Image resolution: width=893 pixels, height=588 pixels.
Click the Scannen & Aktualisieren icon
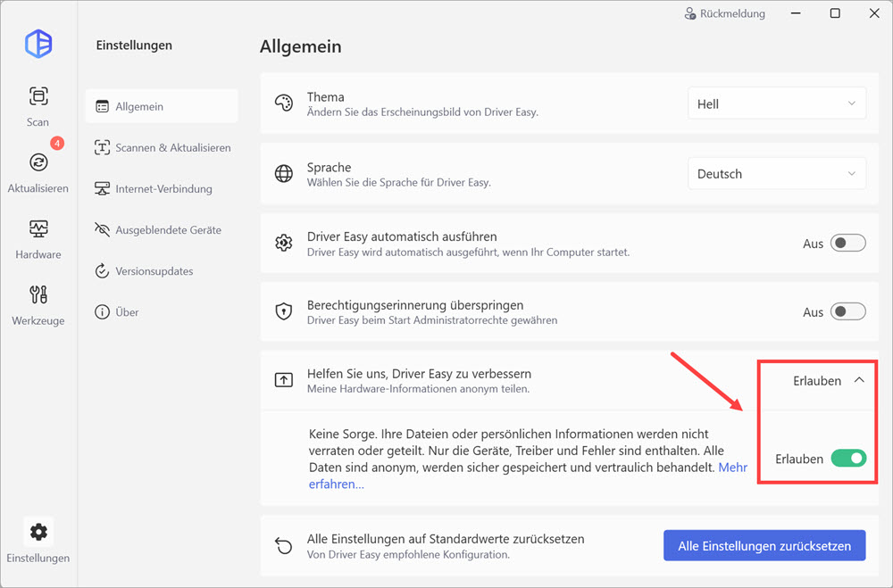pos(102,147)
